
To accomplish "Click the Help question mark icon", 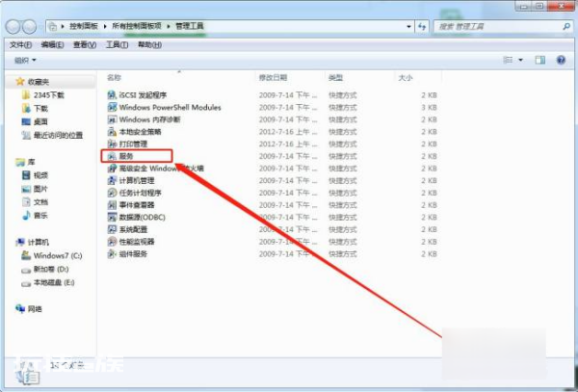I will (561, 60).
